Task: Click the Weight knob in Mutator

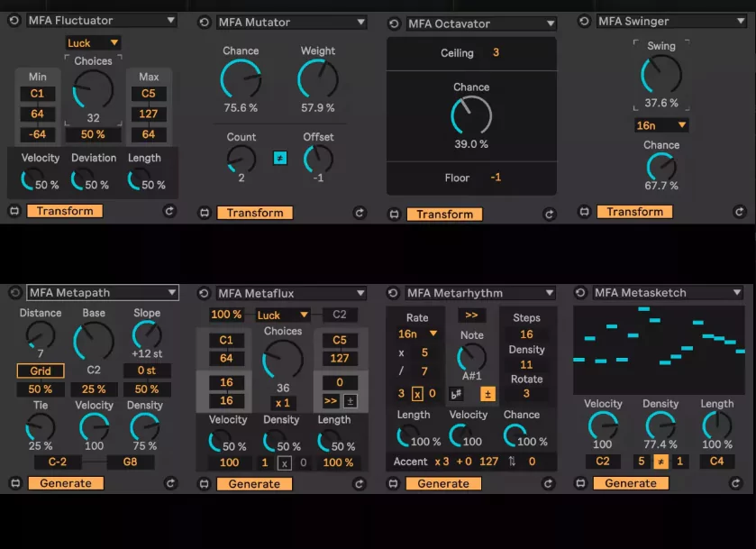Action: click(318, 79)
